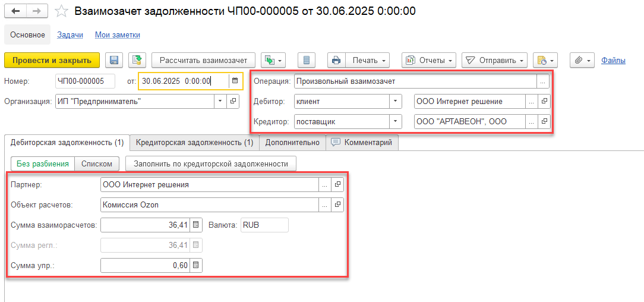Image resolution: width=644 pixels, height=302 pixels.
Task: Open the Организация dropdown list
Action: (x=221, y=101)
